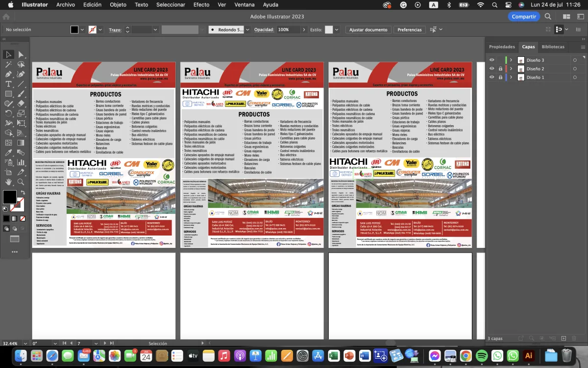Open the Objeto menu
The image size is (588, 368).
pyautogui.click(x=118, y=4)
